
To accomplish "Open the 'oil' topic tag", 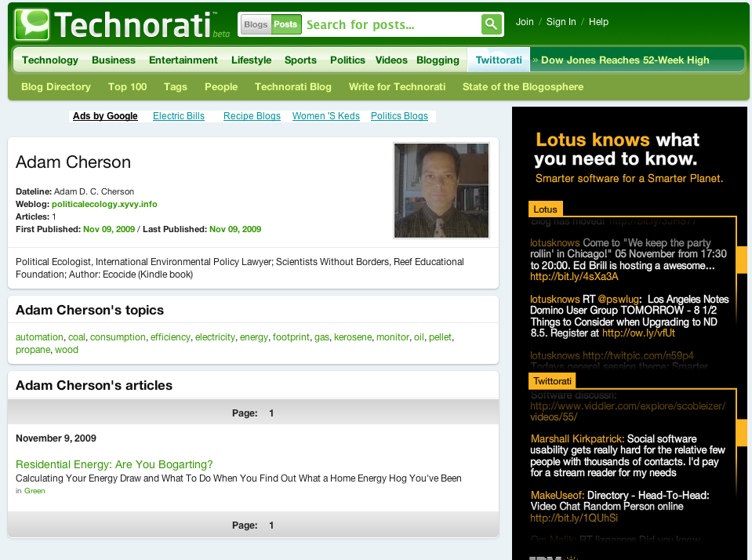I will pyautogui.click(x=420, y=337).
